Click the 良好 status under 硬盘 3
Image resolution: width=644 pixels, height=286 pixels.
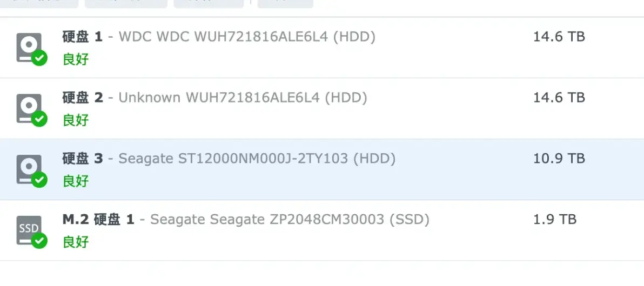coord(76,181)
